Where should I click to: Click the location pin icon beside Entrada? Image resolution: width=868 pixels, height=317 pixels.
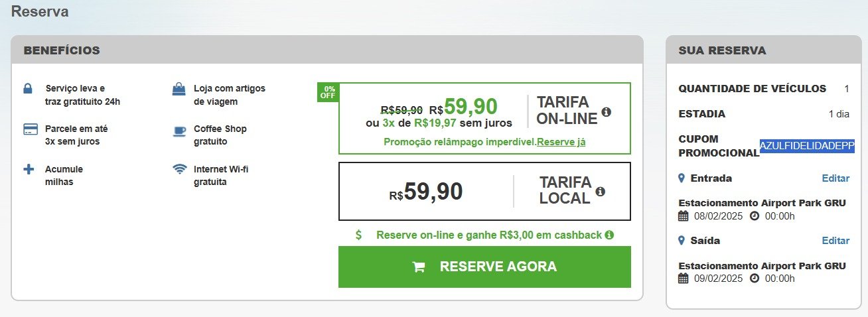[x=682, y=178]
